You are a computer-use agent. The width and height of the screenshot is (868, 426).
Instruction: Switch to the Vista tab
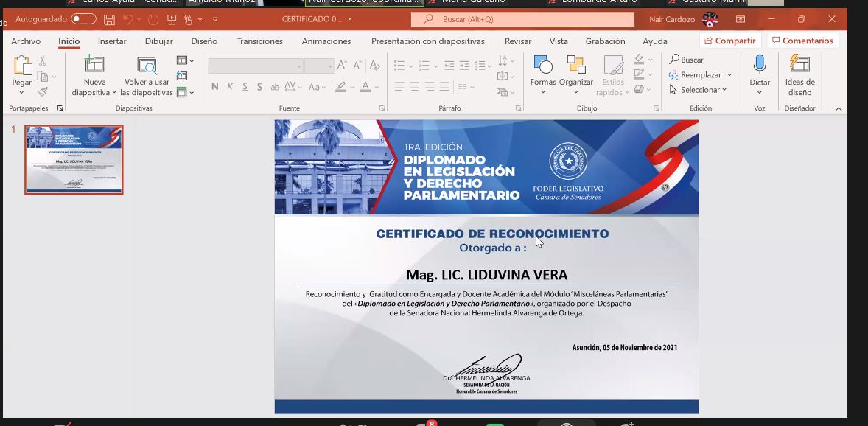[559, 41]
